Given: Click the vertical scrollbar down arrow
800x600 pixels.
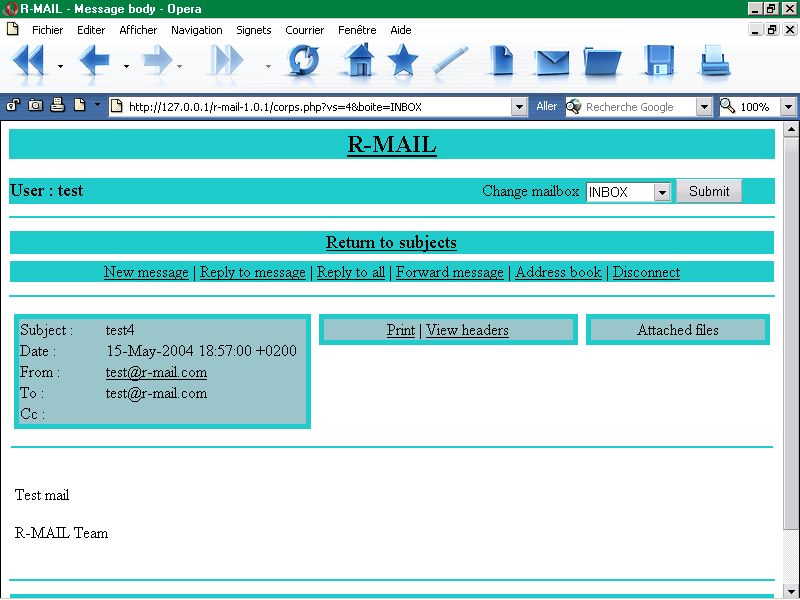Looking at the screenshot, I should pos(791,591).
